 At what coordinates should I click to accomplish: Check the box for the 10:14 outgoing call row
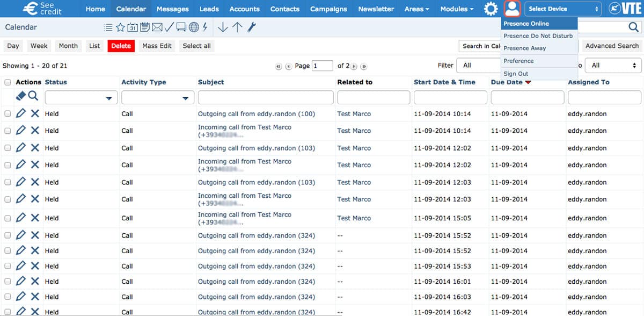(x=8, y=114)
